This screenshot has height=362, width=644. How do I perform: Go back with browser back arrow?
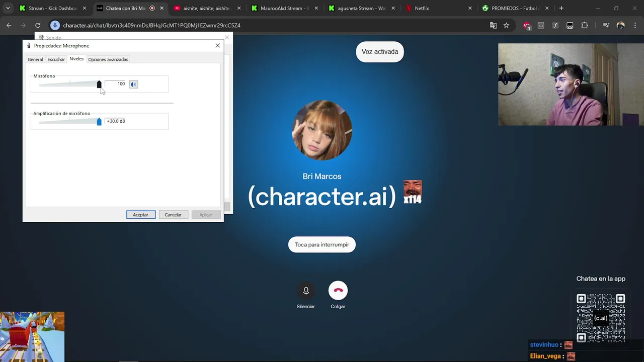pyautogui.click(x=9, y=25)
